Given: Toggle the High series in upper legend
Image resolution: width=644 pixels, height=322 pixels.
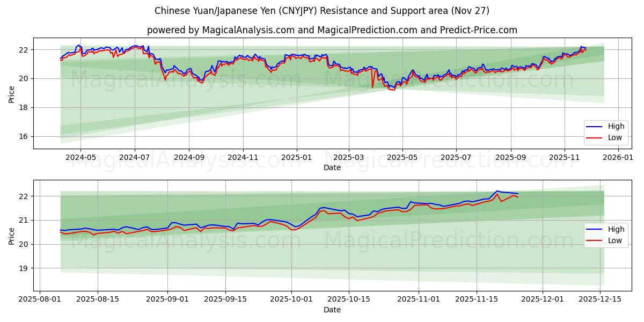Looking at the screenshot, I should tap(615, 126).
